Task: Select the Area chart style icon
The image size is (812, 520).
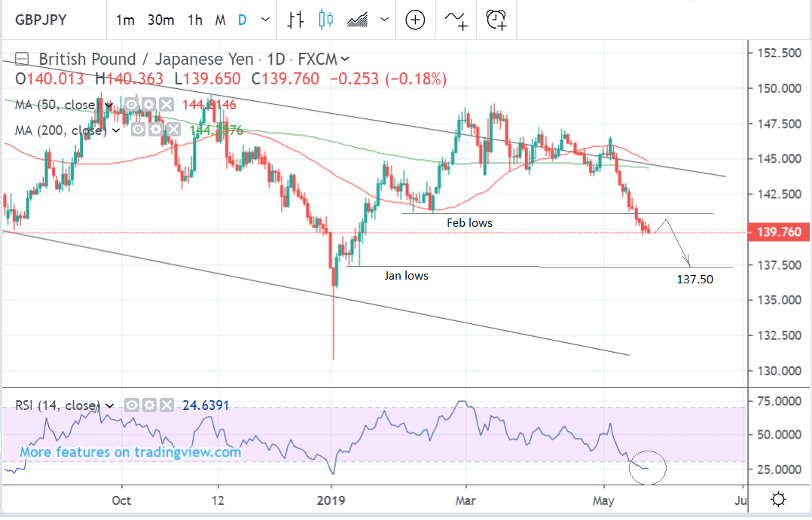Action: (x=357, y=20)
